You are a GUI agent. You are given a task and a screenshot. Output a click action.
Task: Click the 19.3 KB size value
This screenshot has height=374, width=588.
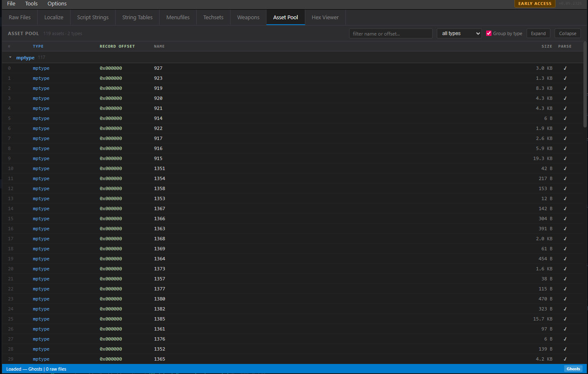coord(542,158)
